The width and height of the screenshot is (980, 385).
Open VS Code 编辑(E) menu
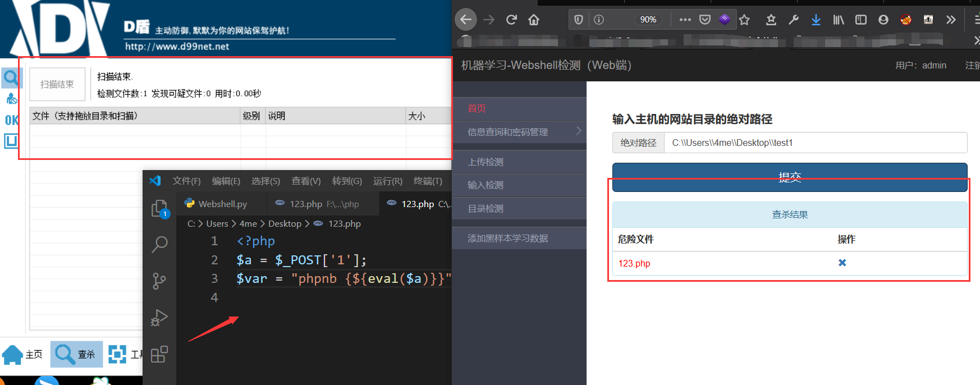click(226, 181)
